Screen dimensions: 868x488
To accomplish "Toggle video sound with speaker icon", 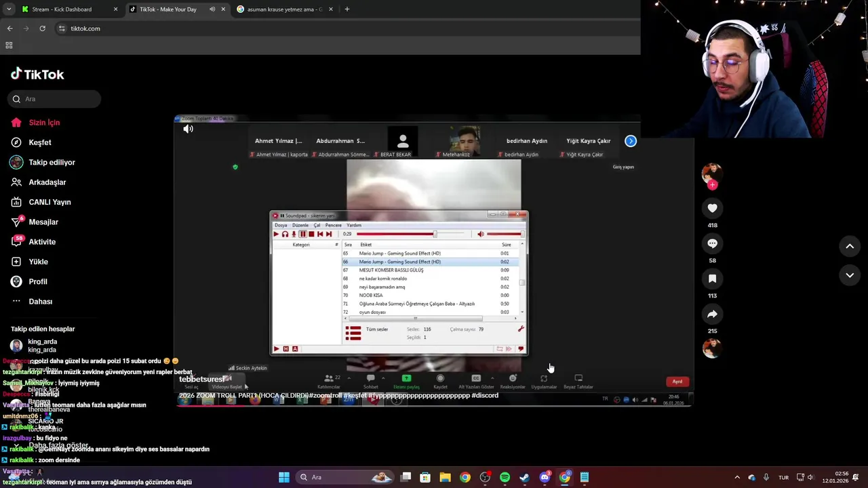I will (188, 129).
